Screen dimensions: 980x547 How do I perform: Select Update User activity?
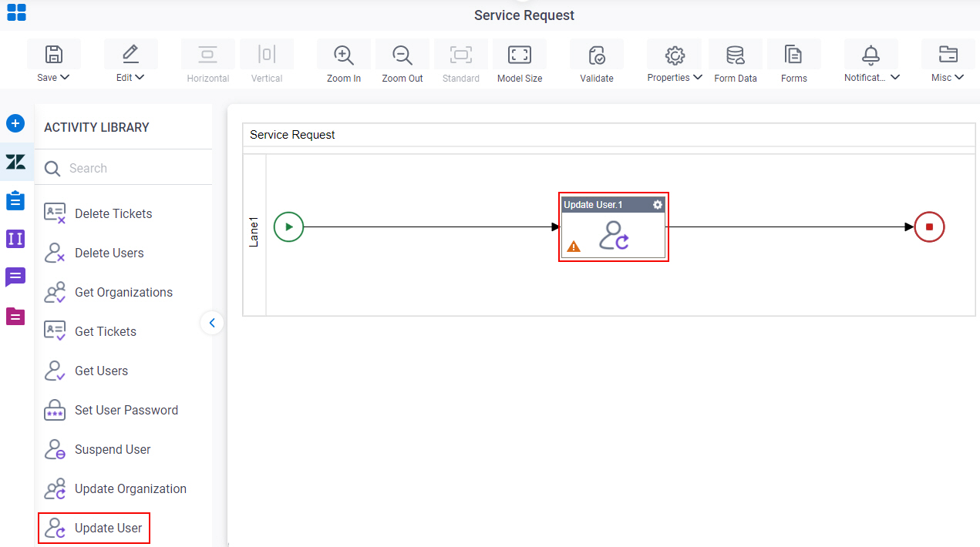93,528
